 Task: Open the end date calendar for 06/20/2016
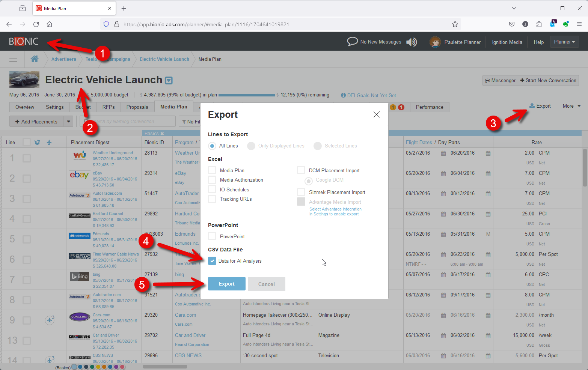click(488, 153)
